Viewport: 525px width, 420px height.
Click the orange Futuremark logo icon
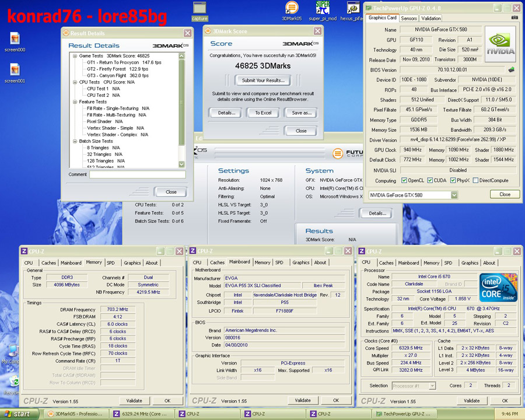point(338,153)
